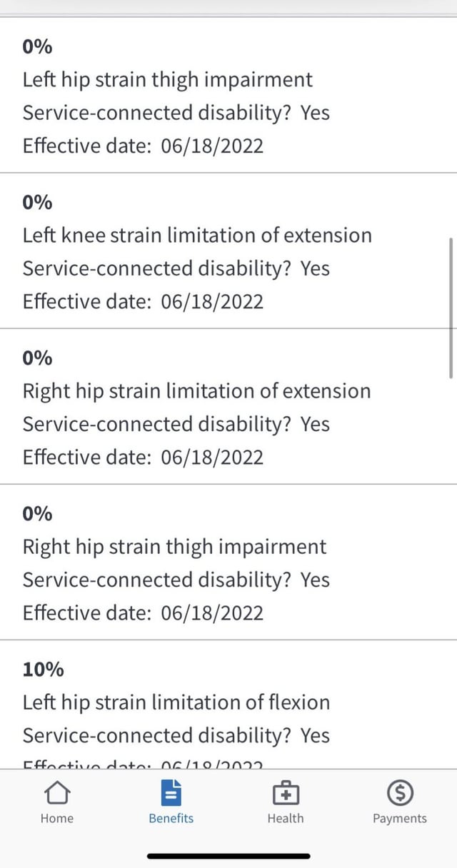Open the Payments tab label

pyautogui.click(x=399, y=819)
